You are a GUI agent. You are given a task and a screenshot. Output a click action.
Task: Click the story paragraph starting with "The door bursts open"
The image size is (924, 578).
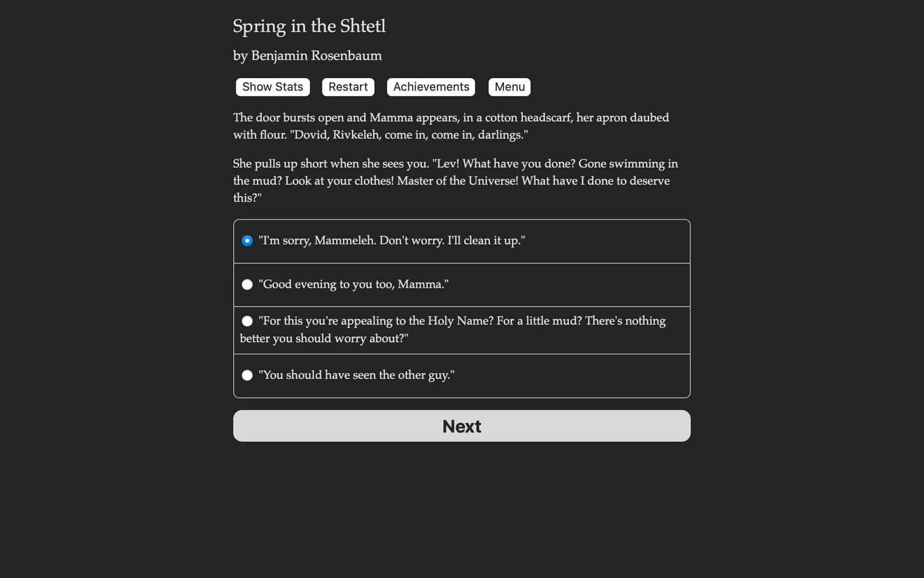(451, 126)
